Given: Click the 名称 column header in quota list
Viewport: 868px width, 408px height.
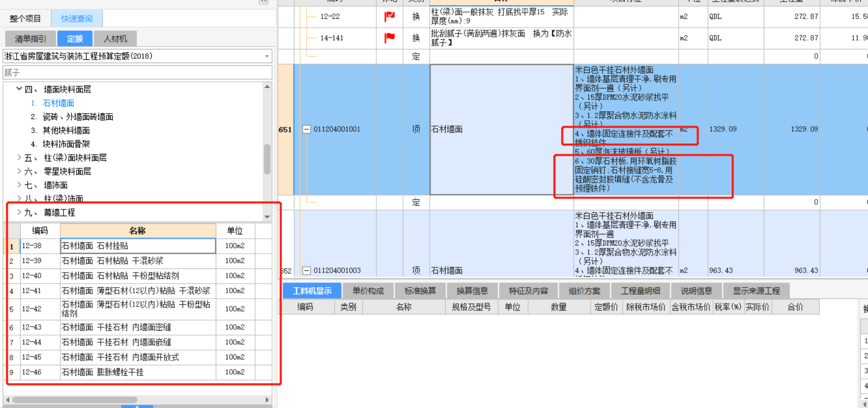Looking at the screenshot, I should (x=138, y=230).
